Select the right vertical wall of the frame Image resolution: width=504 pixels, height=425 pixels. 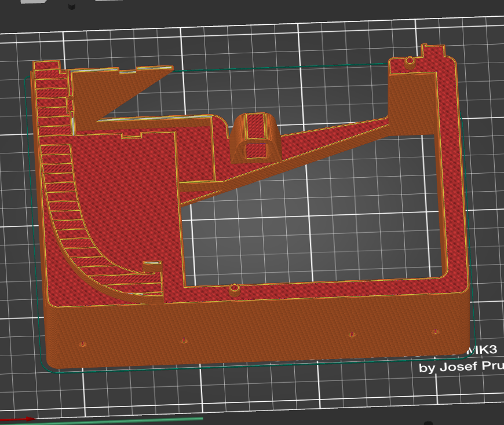tap(454, 174)
